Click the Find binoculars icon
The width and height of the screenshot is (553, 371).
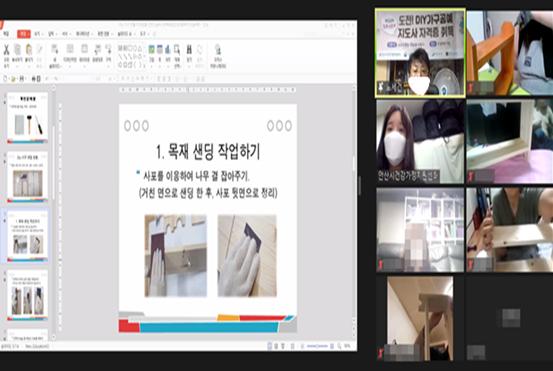tap(189, 50)
